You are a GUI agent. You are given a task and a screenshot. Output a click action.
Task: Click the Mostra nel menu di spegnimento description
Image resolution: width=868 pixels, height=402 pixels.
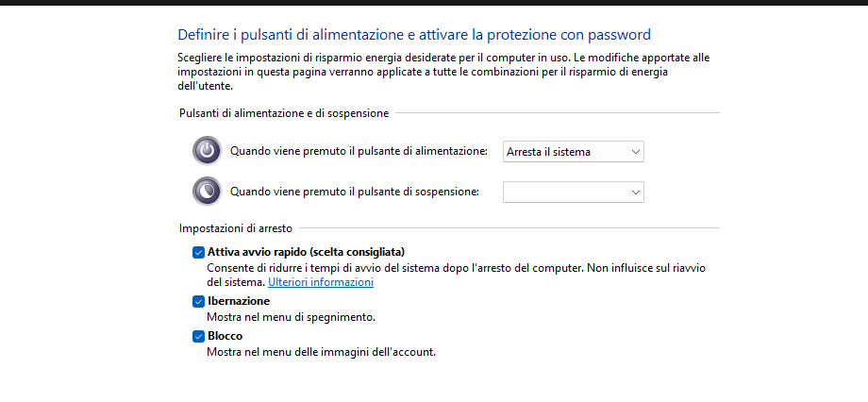click(291, 317)
